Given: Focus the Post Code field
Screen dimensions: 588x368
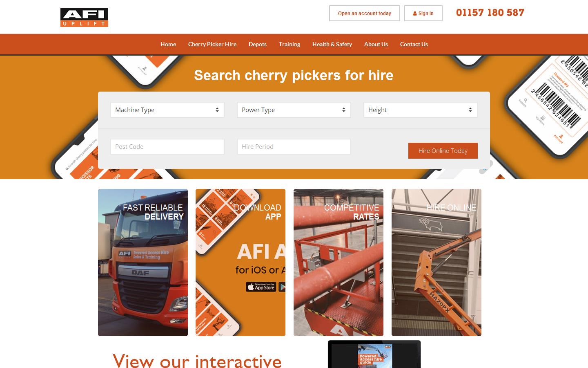Looking at the screenshot, I should [x=167, y=146].
